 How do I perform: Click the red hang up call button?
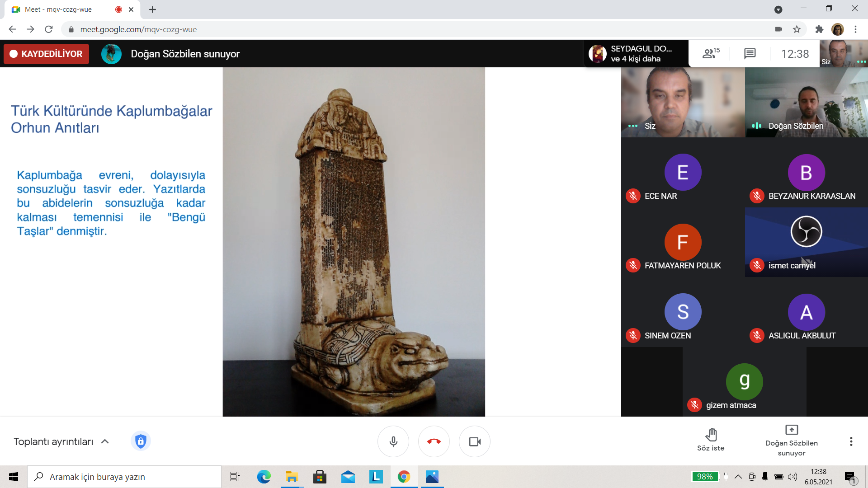[x=434, y=441]
